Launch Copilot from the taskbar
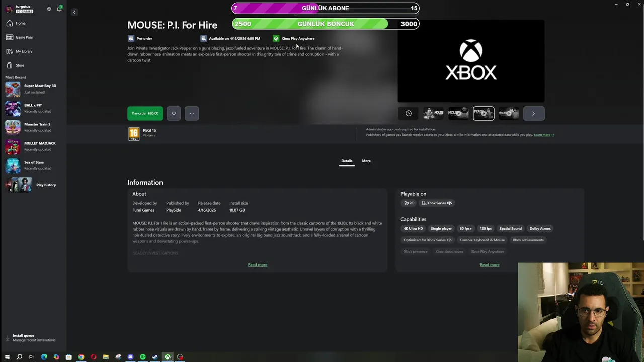The width and height of the screenshot is (644, 362). pos(56,357)
